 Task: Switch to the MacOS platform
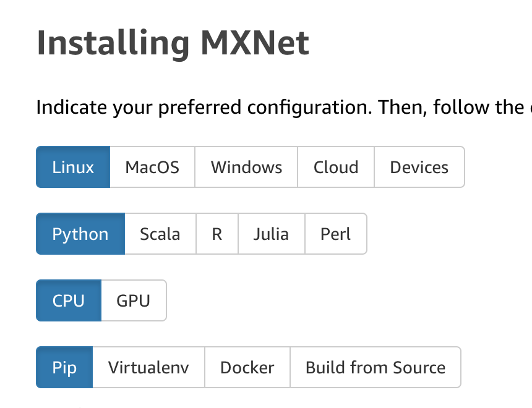[x=152, y=167]
